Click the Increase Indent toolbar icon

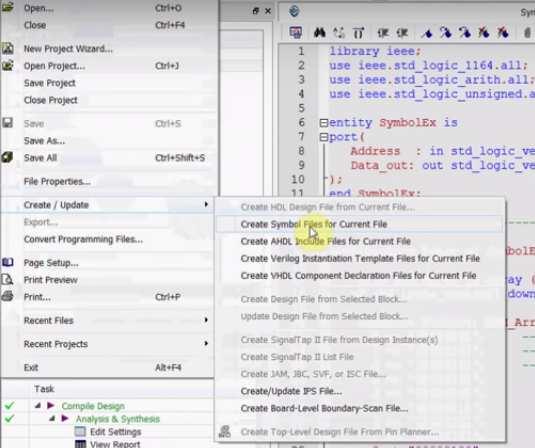(x=383, y=33)
